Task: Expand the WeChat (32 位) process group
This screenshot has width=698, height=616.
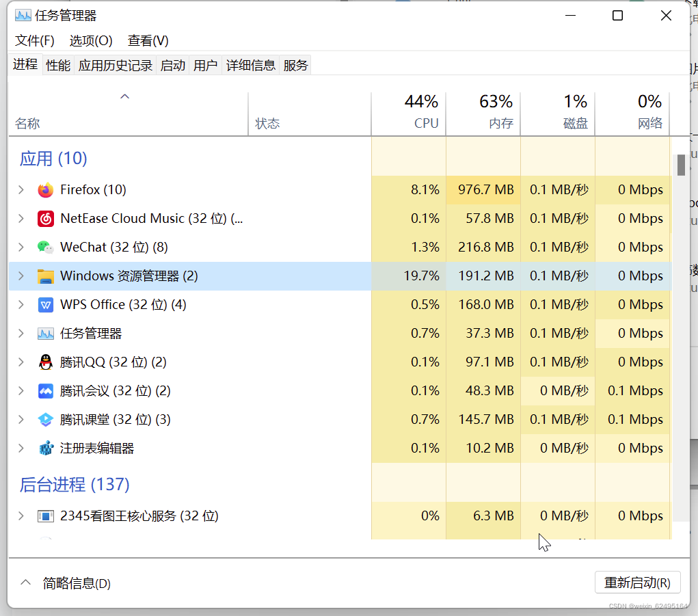Action: pyautogui.click(x=21, y=247)
